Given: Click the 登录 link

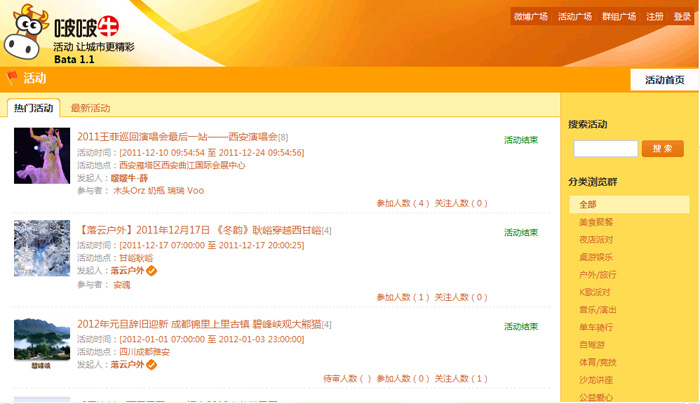Looking at the screenshot, I should pos(682,17).
